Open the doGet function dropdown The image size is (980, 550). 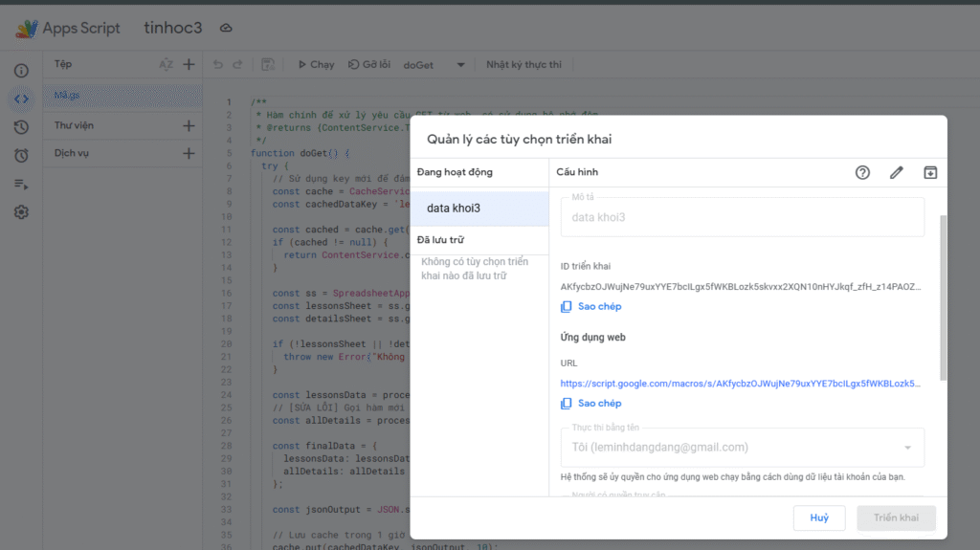[x=434, y=65]
